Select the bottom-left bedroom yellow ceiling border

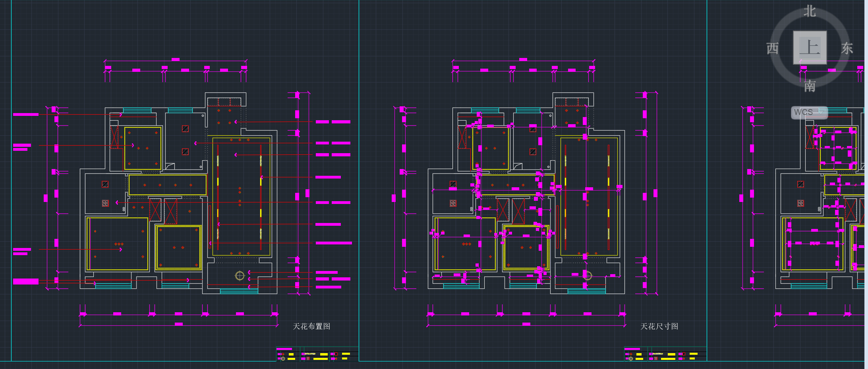tap(87, 244)
